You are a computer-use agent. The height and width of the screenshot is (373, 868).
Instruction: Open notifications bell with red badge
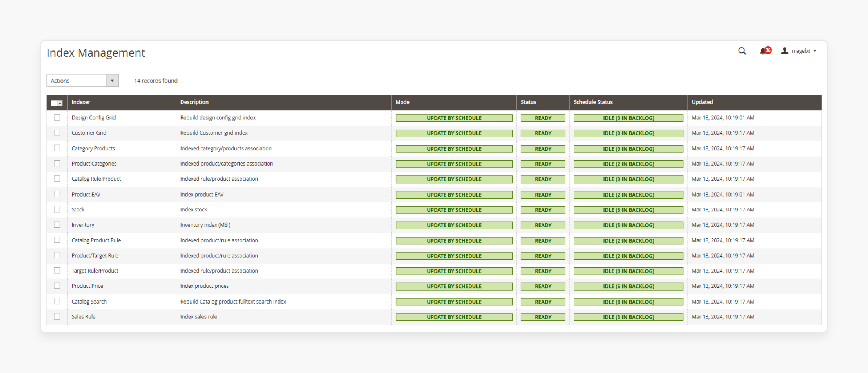click(x=765, y=51)
